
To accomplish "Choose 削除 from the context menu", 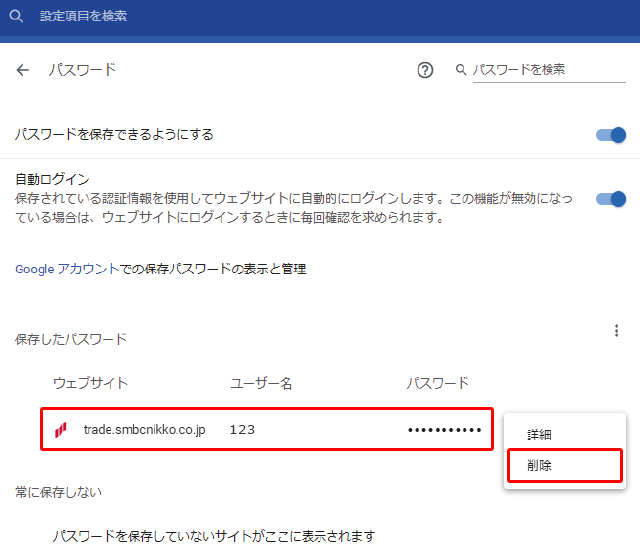I will coord(540,465).
